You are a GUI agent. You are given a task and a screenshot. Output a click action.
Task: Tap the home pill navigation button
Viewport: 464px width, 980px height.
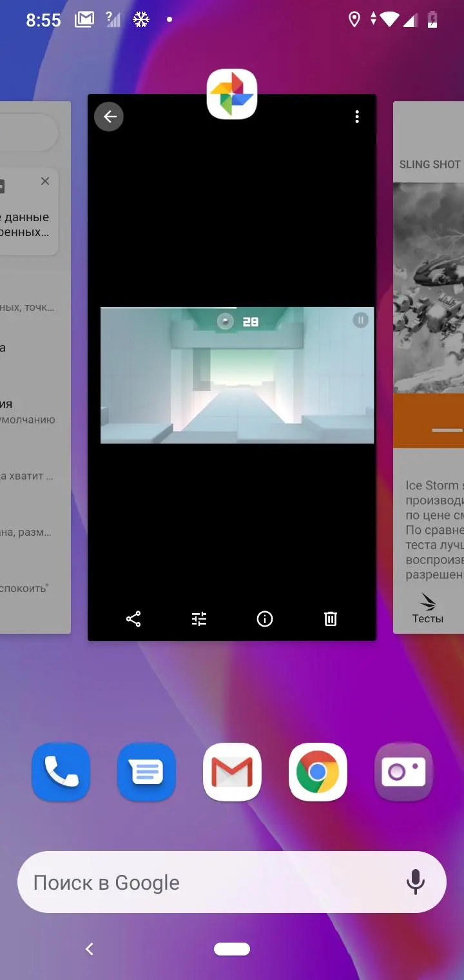232,948
